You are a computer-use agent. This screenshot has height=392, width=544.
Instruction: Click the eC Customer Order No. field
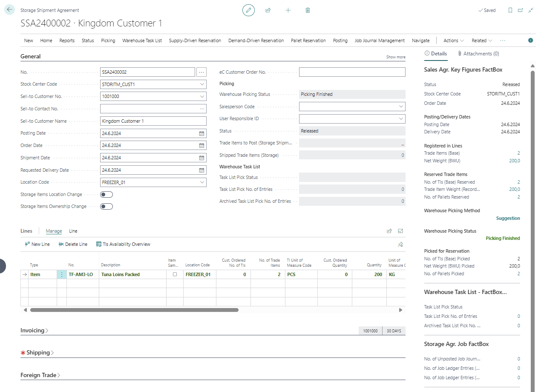pyautogui.click(x=352, y=72)
